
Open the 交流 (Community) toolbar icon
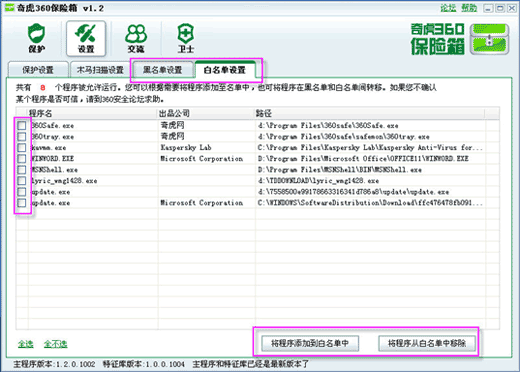[136, 38]
